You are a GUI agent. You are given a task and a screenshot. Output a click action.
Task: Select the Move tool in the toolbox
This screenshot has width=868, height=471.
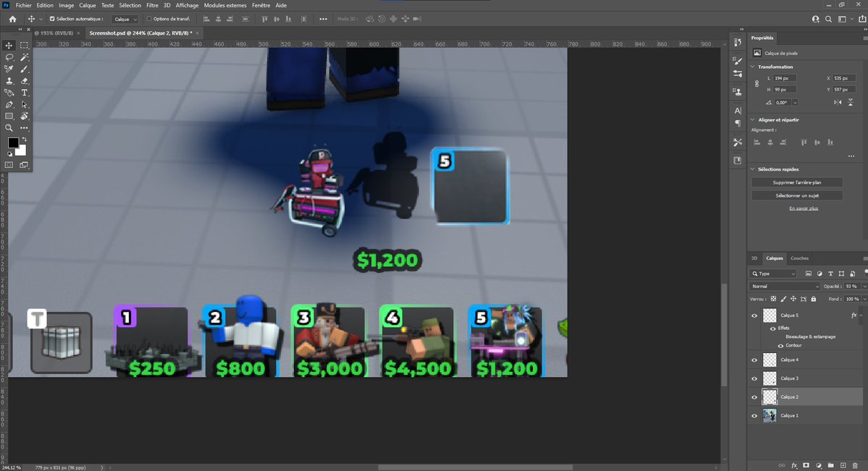point(9,46)
